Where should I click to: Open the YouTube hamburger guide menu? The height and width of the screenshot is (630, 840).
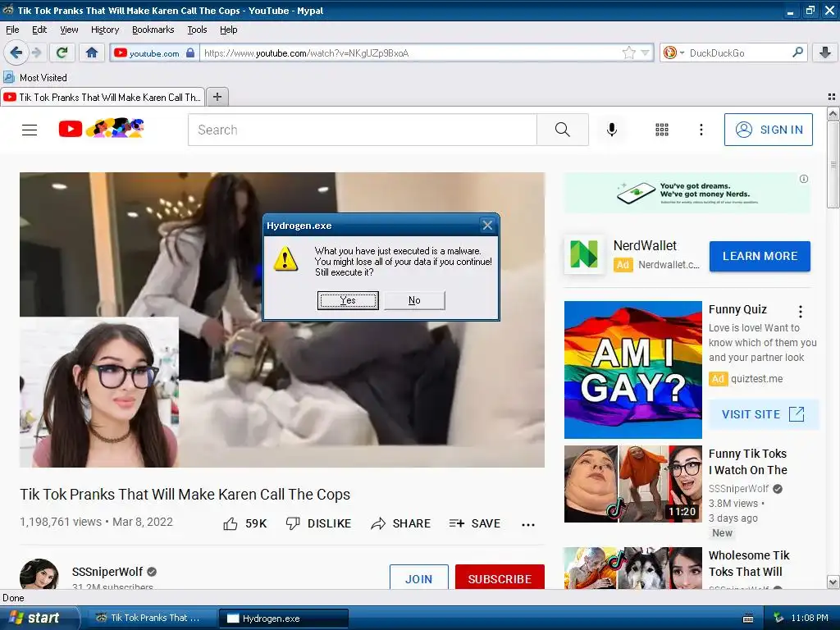pos(30,130)
